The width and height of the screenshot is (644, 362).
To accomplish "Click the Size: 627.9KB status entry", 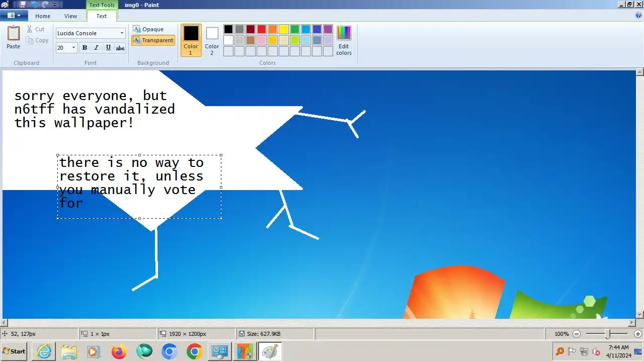I will pos(260,334).
